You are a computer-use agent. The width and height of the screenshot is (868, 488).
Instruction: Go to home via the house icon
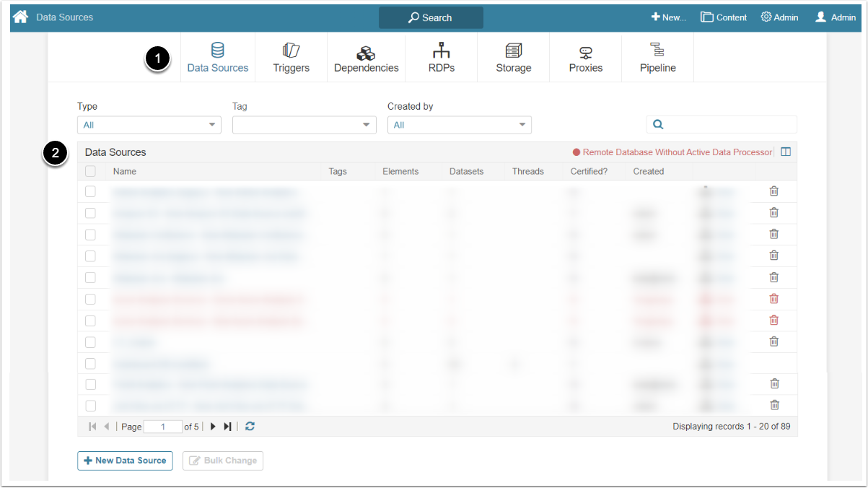[20, 17]
